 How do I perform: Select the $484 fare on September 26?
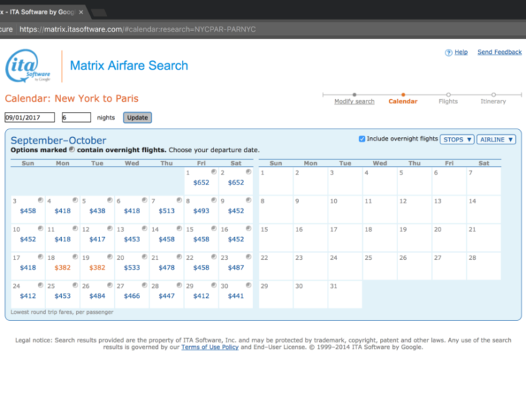97,296
